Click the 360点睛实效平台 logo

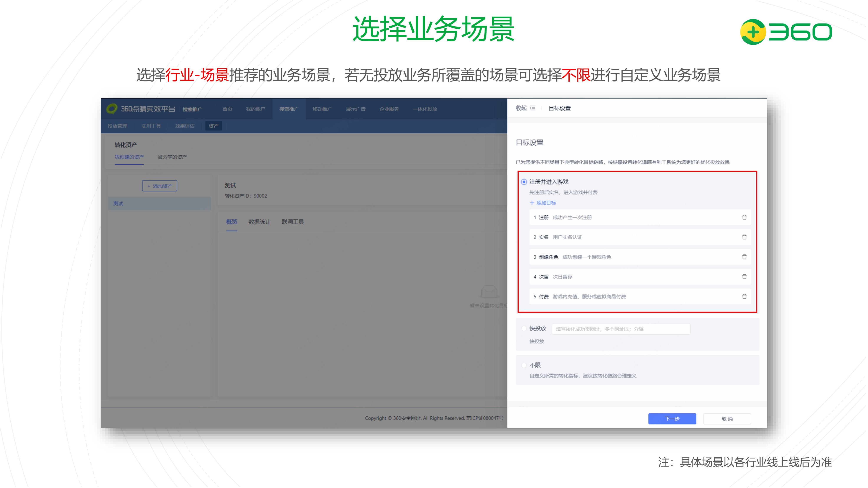[x=112, y=109]
